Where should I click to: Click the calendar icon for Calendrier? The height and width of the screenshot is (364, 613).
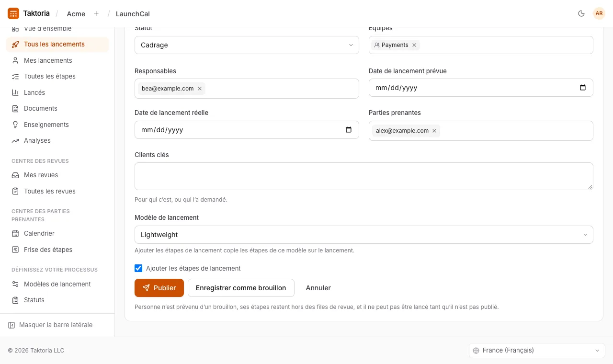click(15, 234)
